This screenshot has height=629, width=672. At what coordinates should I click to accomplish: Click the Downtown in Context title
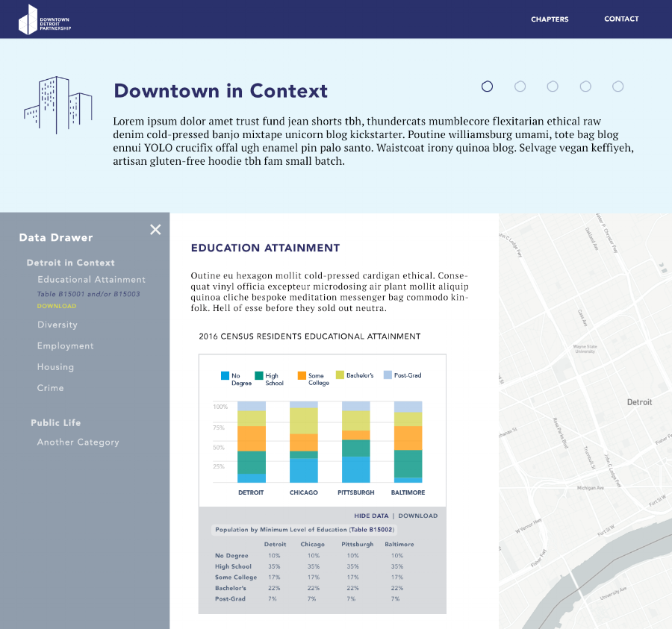221,91
